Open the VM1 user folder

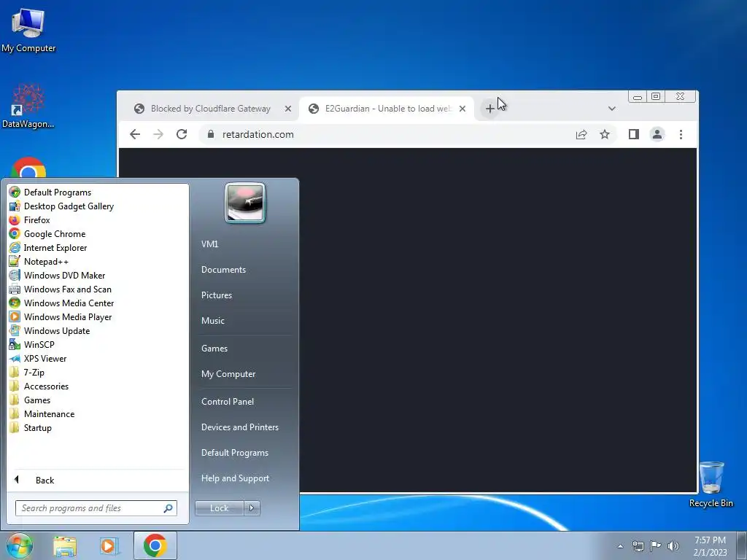point(209,244)
